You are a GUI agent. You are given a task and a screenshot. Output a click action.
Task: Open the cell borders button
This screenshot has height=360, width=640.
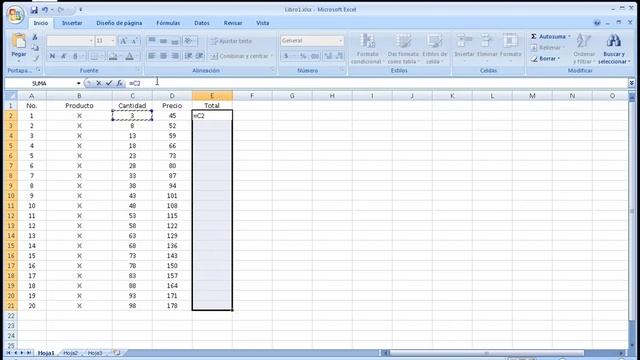point(94,56)
